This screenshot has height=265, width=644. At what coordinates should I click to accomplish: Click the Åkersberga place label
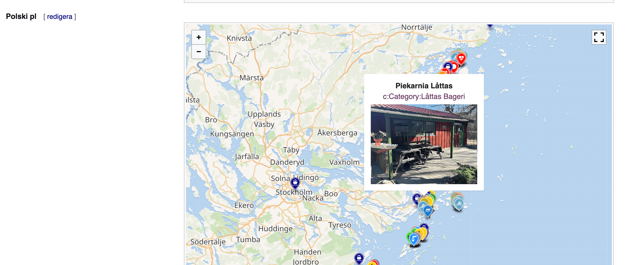pyautogui.click(x=337, y=132)
